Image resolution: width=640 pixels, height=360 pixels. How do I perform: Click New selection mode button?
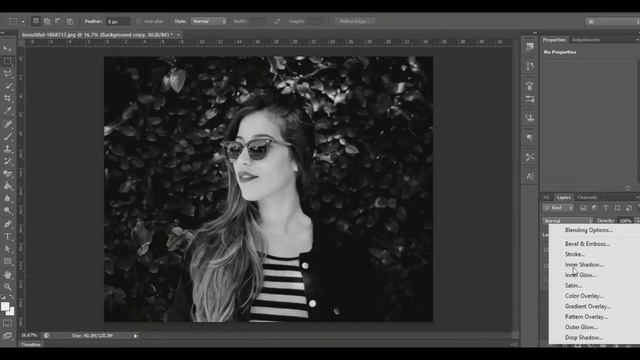click(x=36, y=21)
